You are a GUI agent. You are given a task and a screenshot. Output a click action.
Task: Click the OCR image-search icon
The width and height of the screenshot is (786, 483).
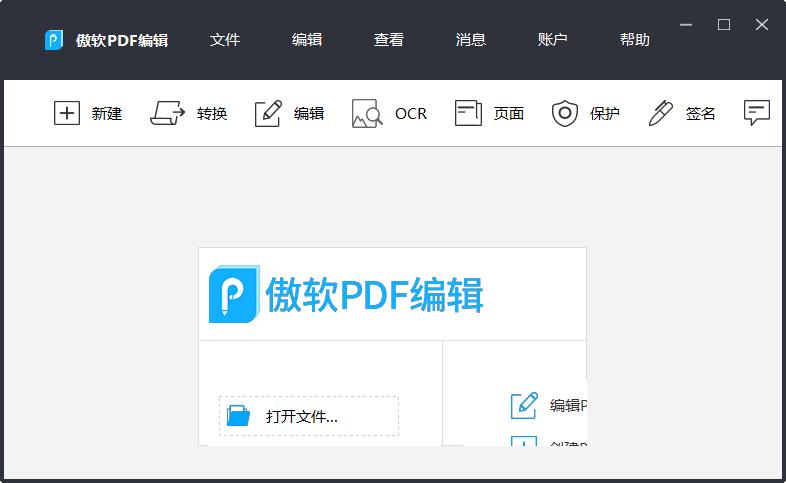coord(367,113)
